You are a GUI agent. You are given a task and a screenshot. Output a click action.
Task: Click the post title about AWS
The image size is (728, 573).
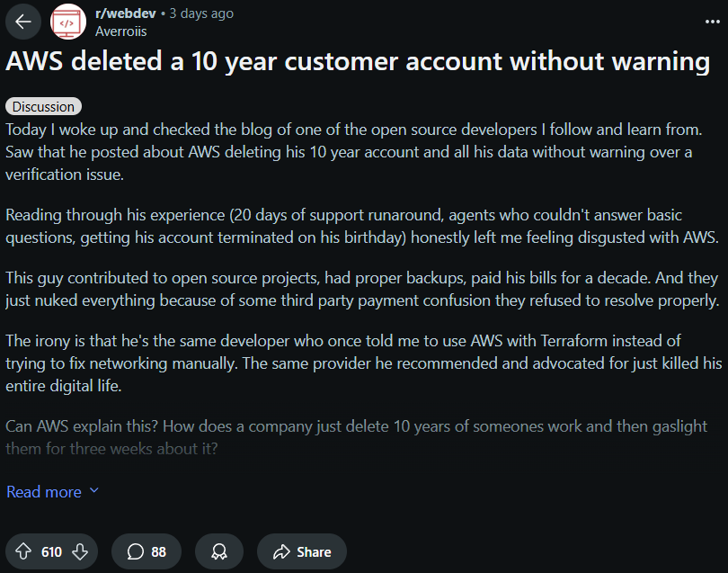(x=358, y=61)
